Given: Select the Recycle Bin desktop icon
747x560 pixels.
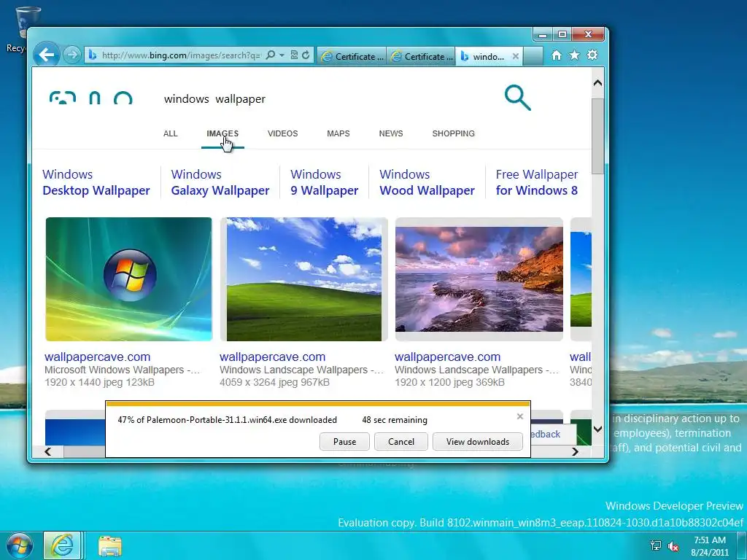Looking at the screenshot, I should coord(26,28).
